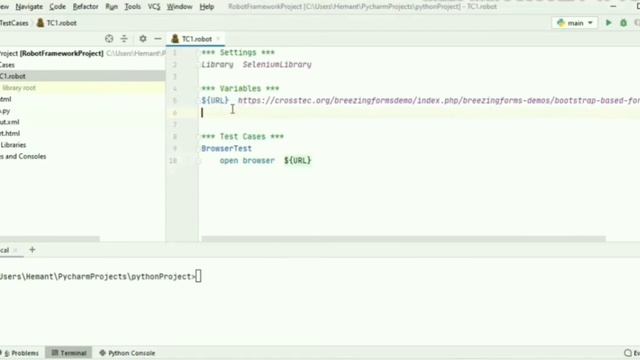
Task: Click the ${URL} variable definition
Action: click(215, 100)
